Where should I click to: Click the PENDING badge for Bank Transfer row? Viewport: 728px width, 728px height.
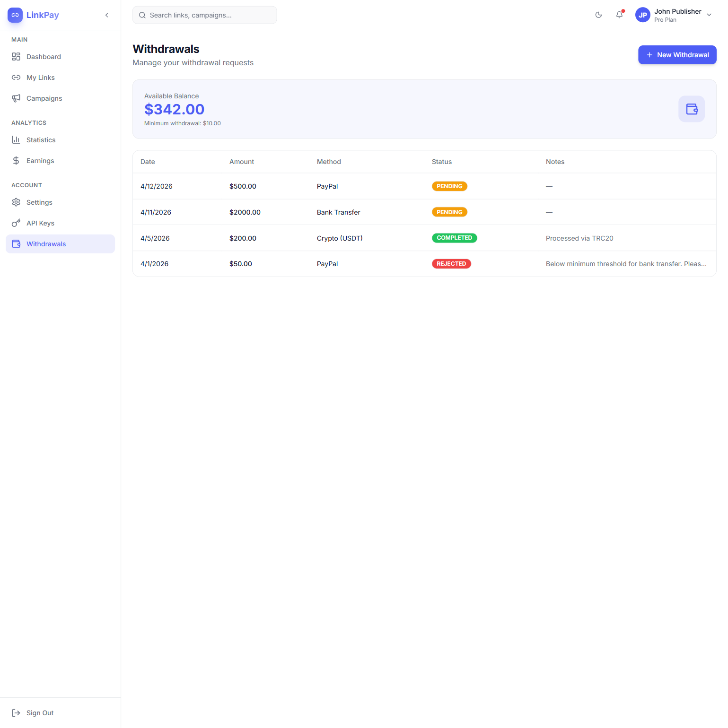tap(449, 212)
